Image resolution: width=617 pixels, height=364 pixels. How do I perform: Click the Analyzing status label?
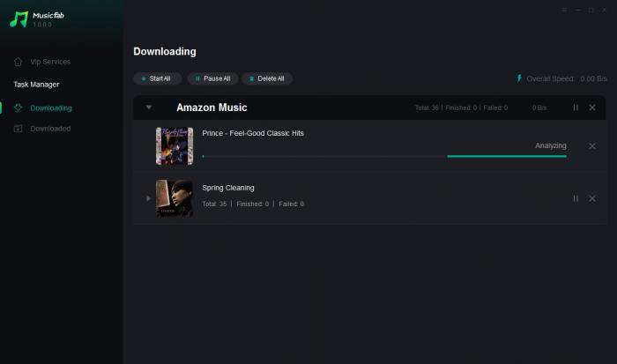point(551,145)
